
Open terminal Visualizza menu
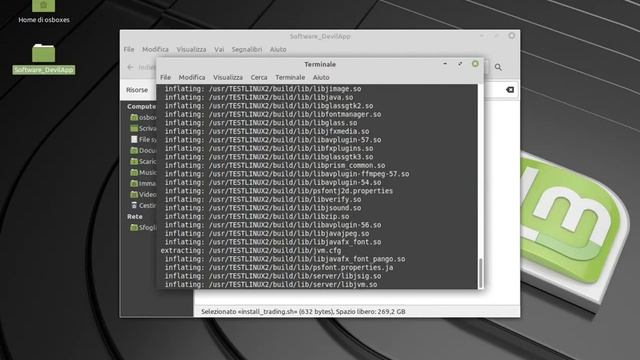coord(228,77)
